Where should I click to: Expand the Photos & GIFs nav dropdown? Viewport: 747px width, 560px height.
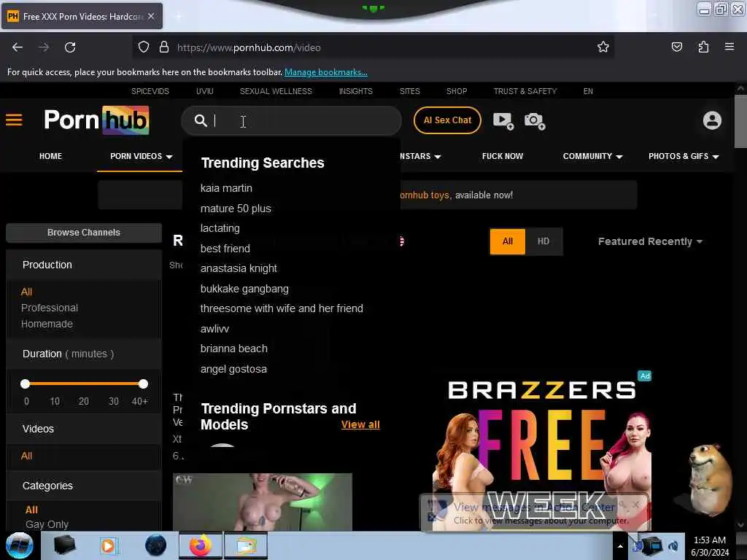(683, 156)
